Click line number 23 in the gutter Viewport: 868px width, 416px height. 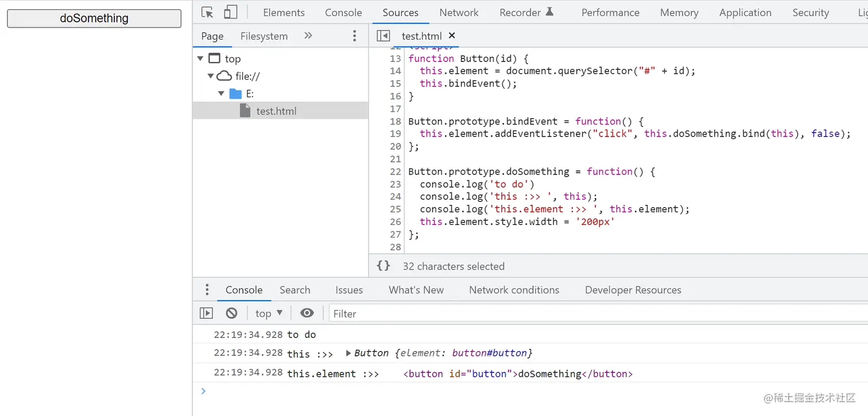[395, 184]
